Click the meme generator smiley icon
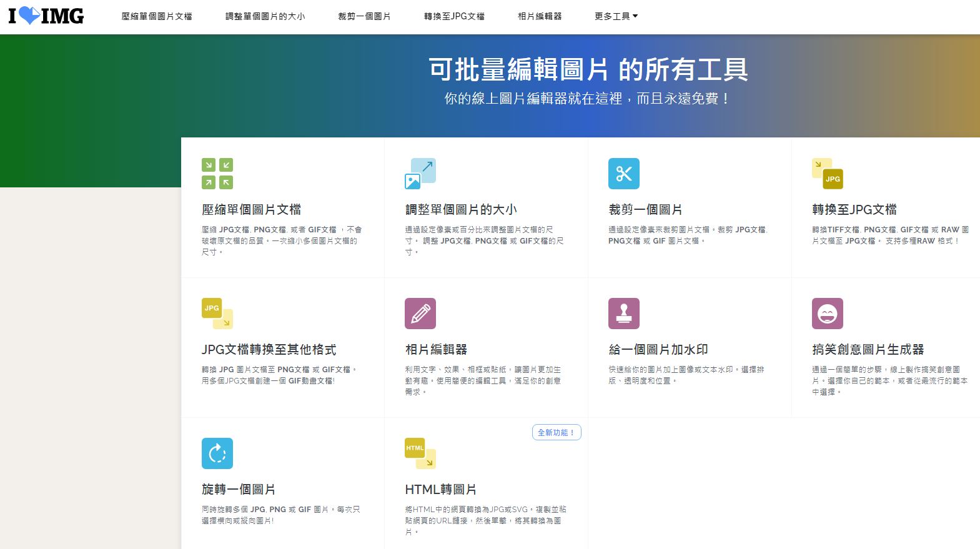This screenshot has height=549, width=980. click(x=828, y=314)
